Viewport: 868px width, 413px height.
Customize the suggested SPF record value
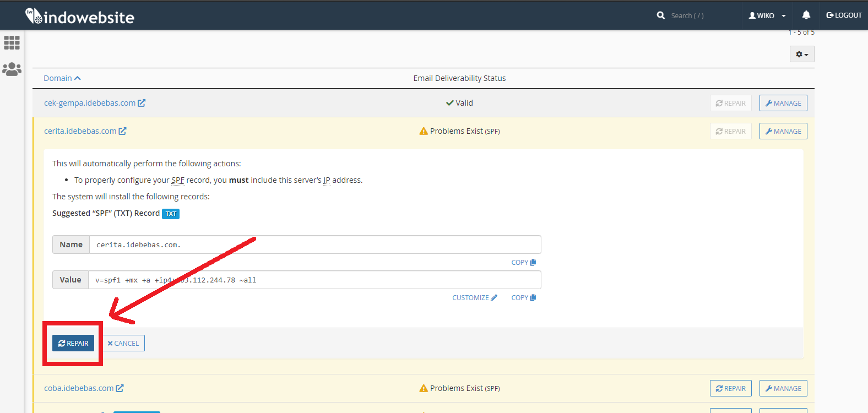point(474,298)
